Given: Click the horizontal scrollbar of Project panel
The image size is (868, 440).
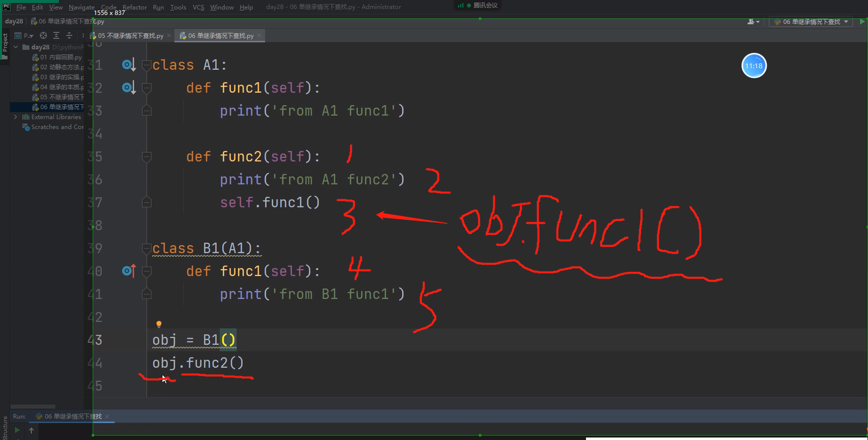Looking at the screenshot, I should 33,407.
